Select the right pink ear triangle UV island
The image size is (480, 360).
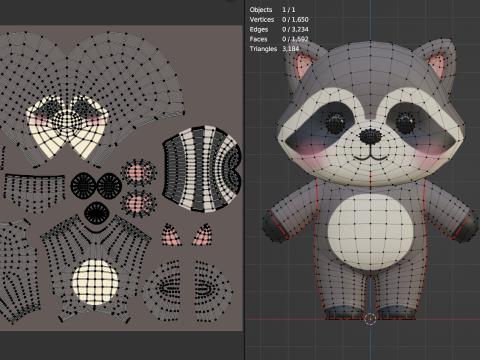(202, 235)
